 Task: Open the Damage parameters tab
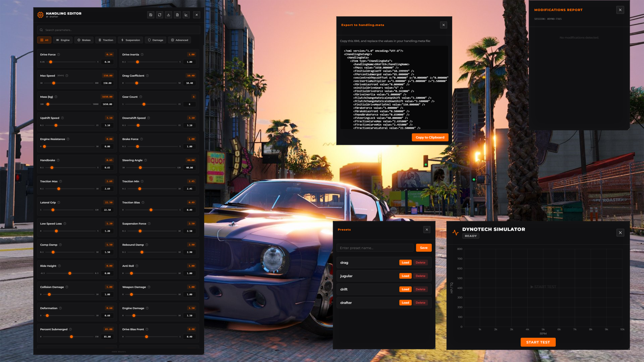156,40
